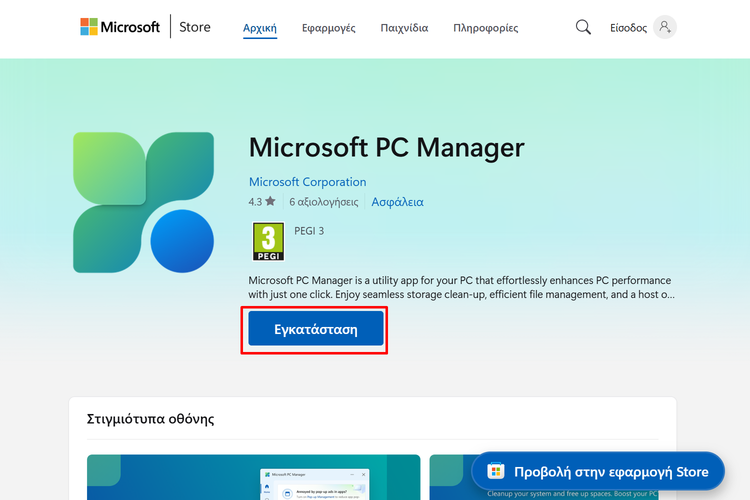Screen dimensions: 750x500
Task: Click the Ασφάλεια link
Action: [x=397, y=202]
